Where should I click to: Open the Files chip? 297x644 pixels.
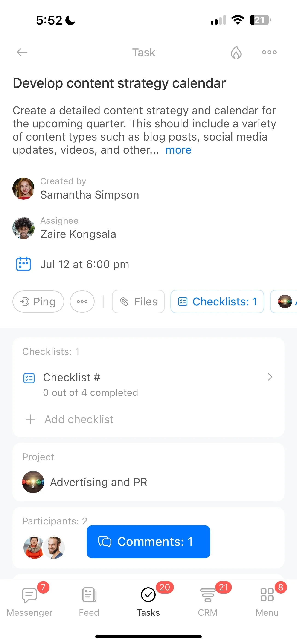(x=138, y=302)
